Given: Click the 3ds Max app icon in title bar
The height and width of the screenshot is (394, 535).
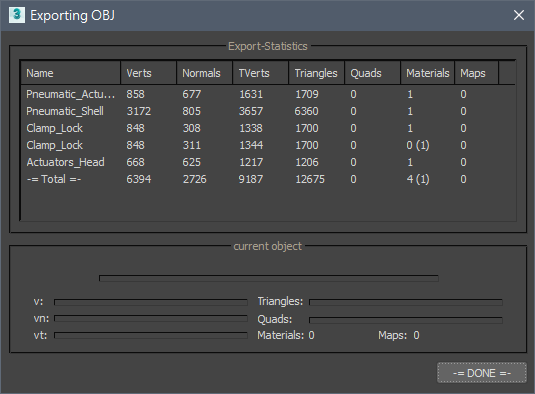Looking at the screenshot, I should click(x=17, y=15).
